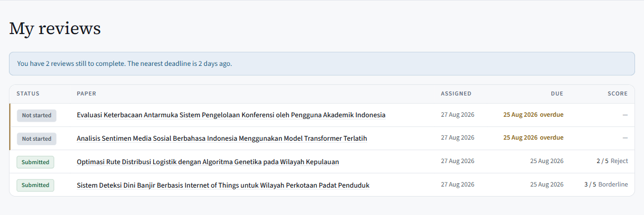Click the overdue due date of Evaluasi Keterbacaan row
Viewport: 644px width, 215px height.
533,114
